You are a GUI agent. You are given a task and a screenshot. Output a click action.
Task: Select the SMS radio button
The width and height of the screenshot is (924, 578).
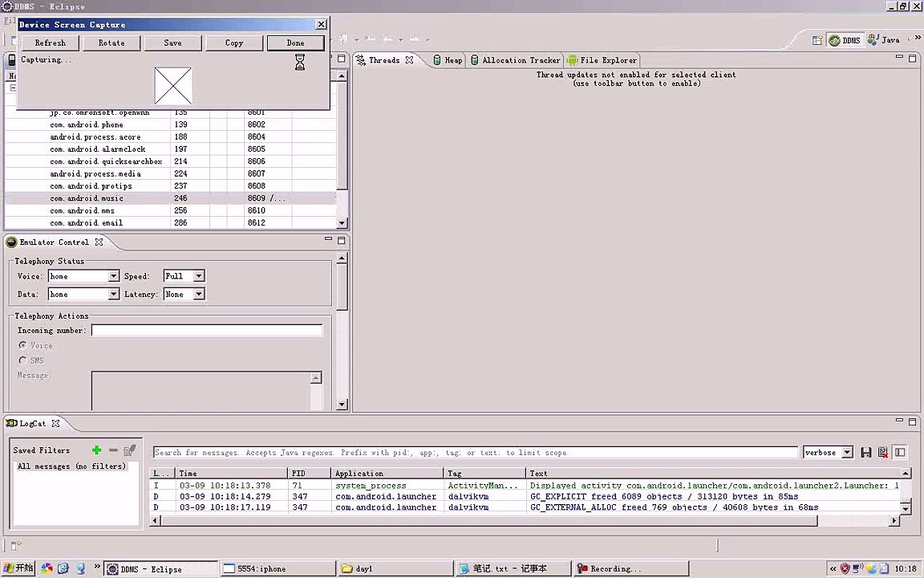click(23, 360)
